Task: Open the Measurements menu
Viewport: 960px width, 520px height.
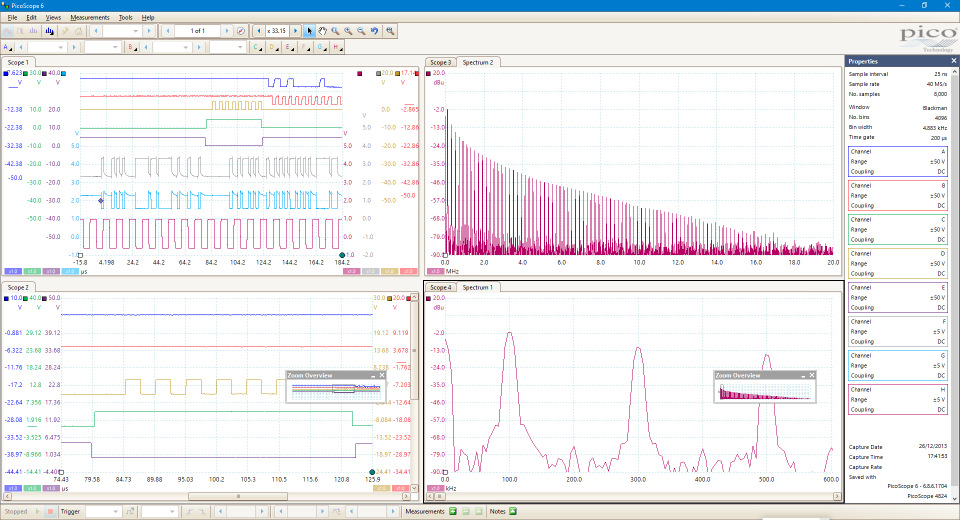Action: [x=89, y=18]
